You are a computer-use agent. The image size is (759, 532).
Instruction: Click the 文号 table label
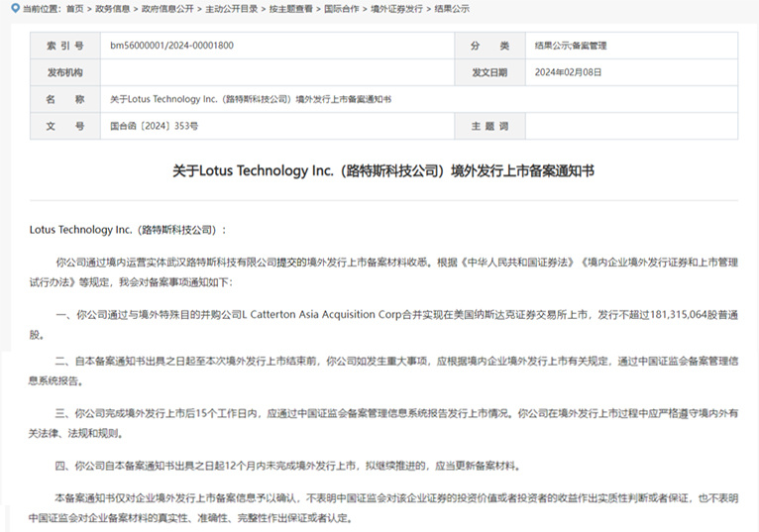[65, 127]
